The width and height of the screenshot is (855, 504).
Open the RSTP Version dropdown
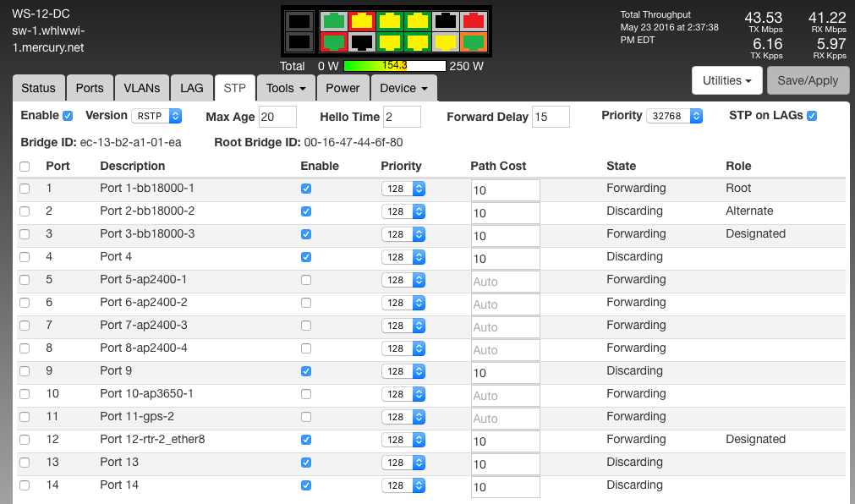click(x=157, y=116)
